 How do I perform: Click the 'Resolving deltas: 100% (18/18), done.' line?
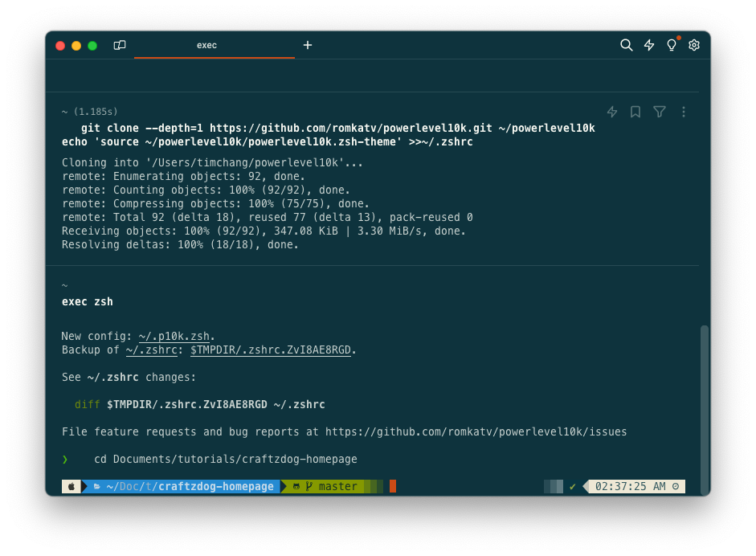pyautogui.click(x=180, y=245)
